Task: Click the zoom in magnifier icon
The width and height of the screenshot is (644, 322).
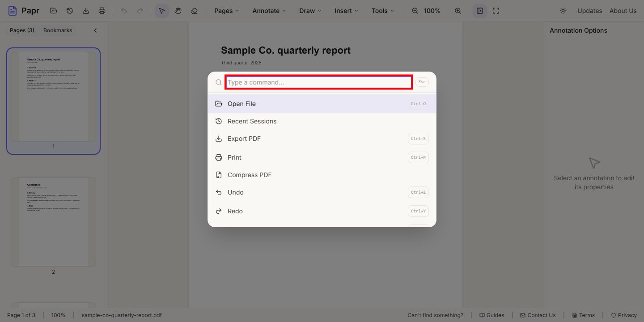Action: [458, 11]
